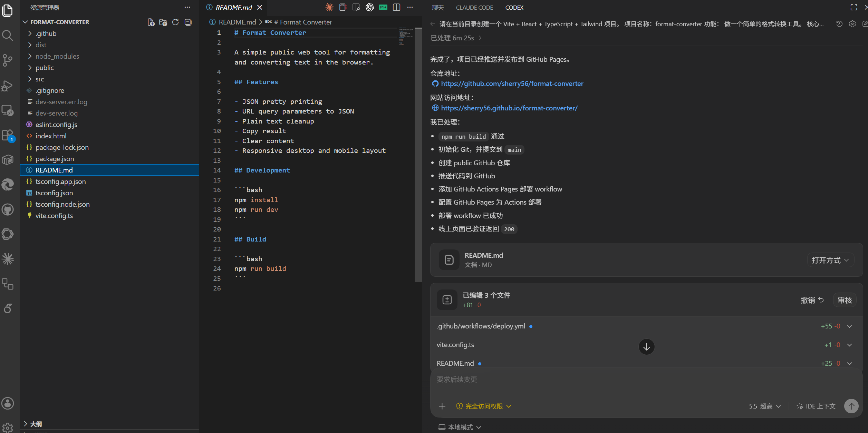Screen dimensions: 868x433
Task: Click the ChatGPT Codex icon in editor toolbar
Action: (x=370, y=7)
